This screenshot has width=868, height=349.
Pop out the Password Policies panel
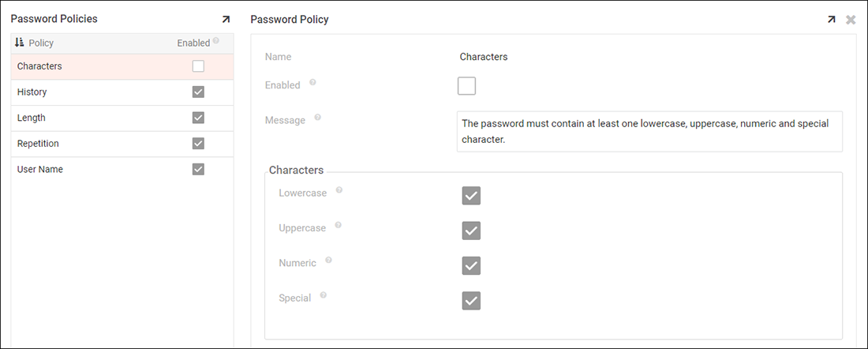226,19
